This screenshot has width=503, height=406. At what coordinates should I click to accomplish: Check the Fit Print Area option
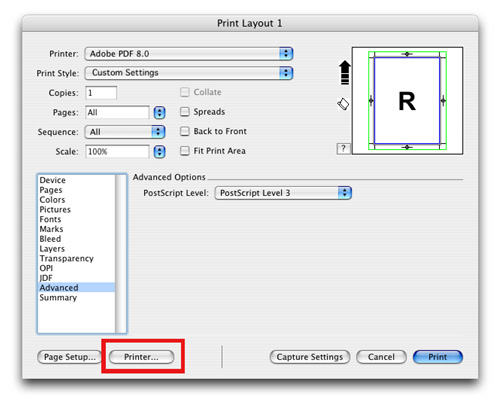coord(185,151)
